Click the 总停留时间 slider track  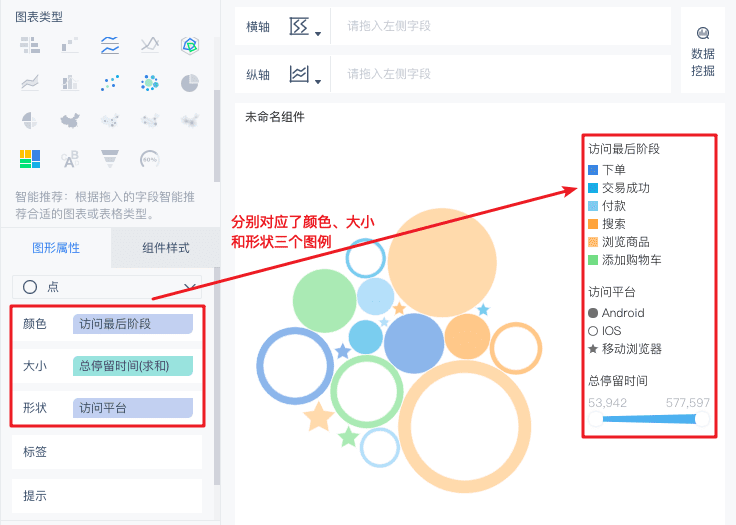pyautogui.click(x=649, y=419)
